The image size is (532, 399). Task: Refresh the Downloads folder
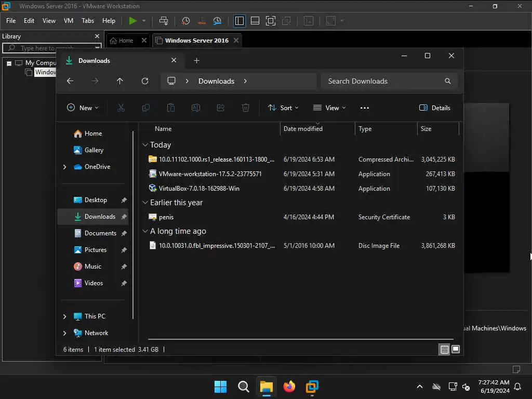tap(145, 81)
